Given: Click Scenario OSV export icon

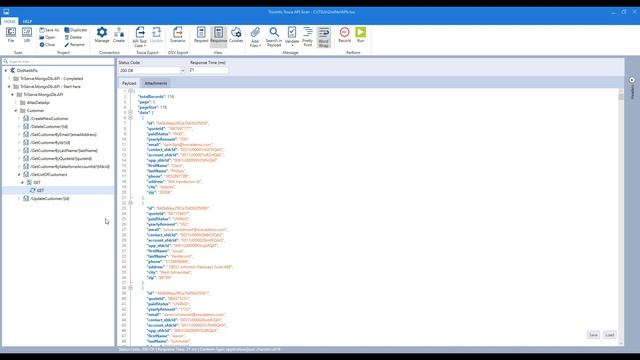Looking at the screenshot, I should click(x=178, y=35).
